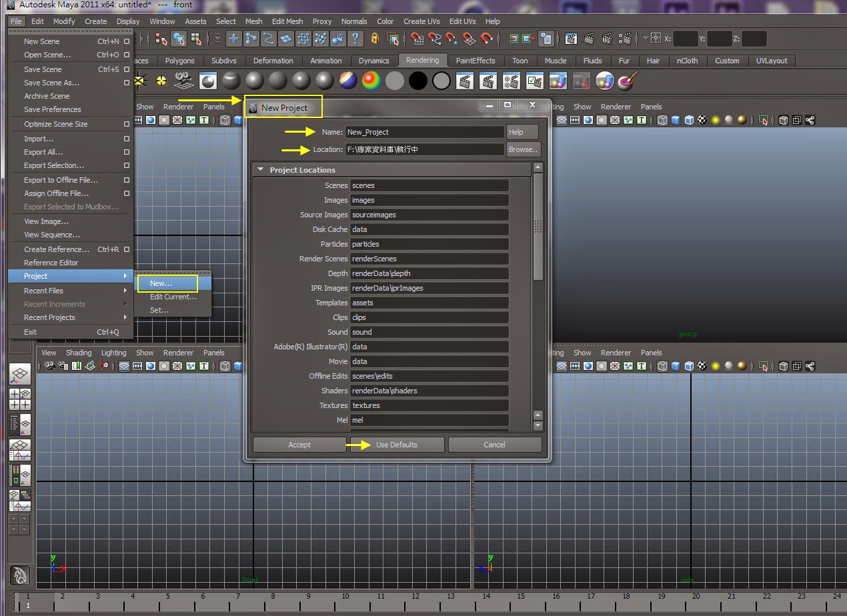
Task: Open input box mode dropdown before X
Action: [x=646, y=39]
